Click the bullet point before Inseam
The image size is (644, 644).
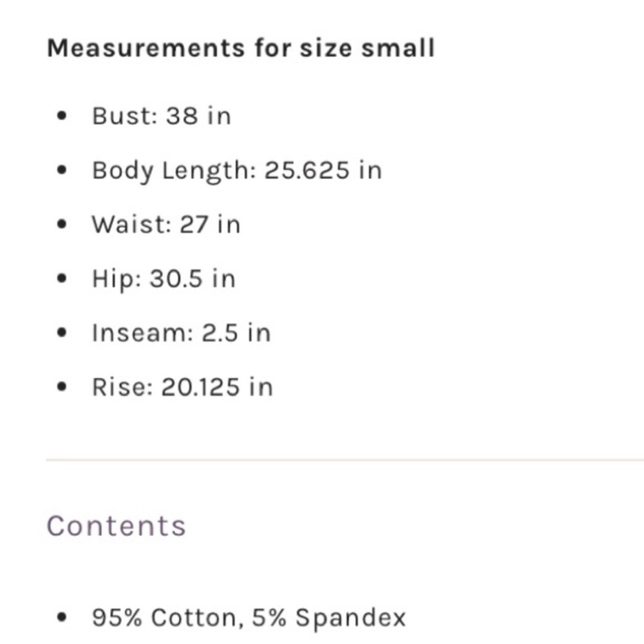62,333
